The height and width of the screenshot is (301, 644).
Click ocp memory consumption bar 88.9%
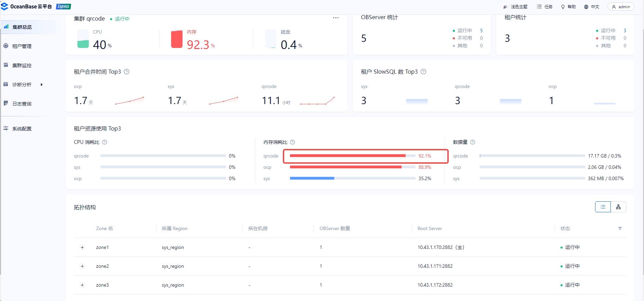tap(353, 167)
